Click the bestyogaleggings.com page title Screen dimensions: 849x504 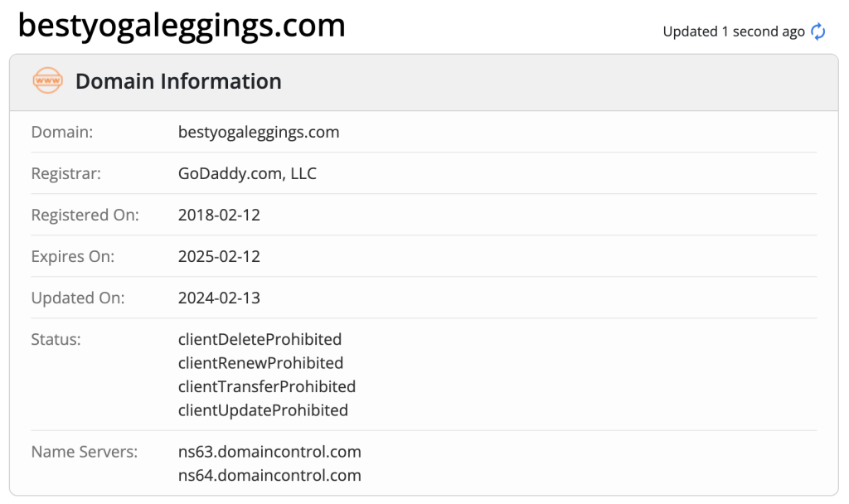182,26
